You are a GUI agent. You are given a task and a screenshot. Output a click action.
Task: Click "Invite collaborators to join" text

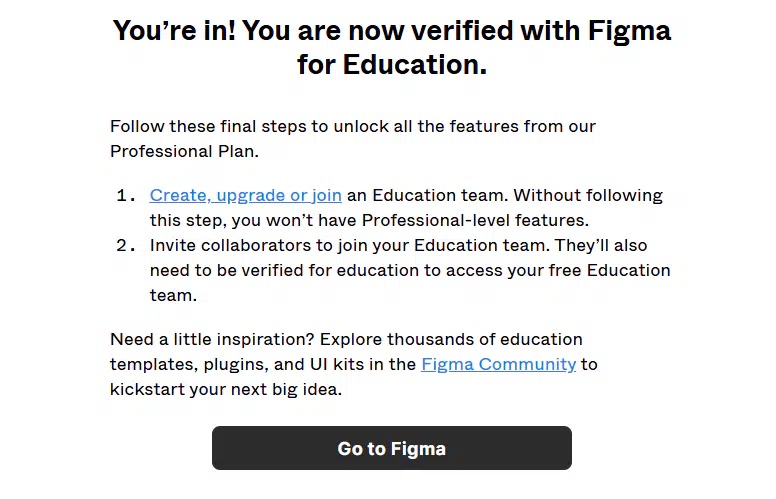coord(253,246)
